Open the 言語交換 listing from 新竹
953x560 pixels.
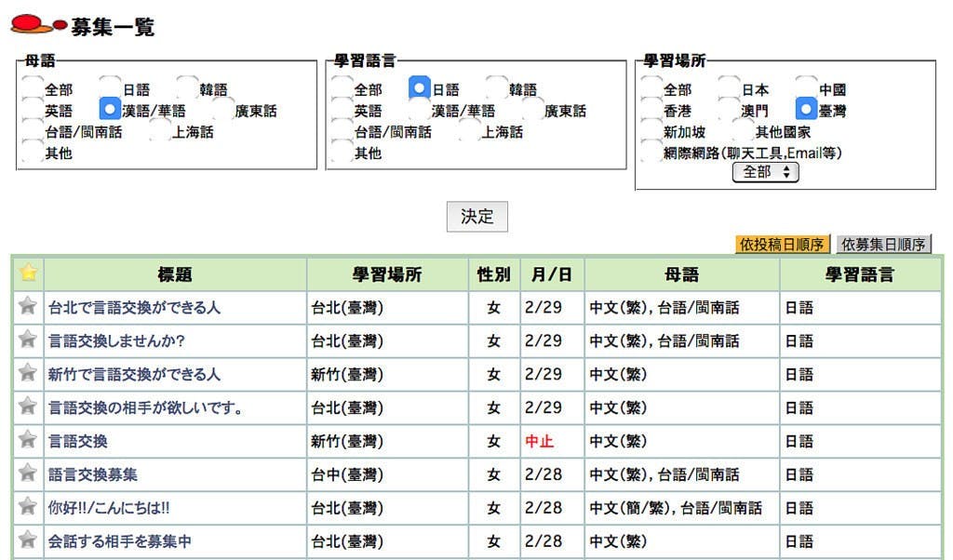(x=78, y=441)
